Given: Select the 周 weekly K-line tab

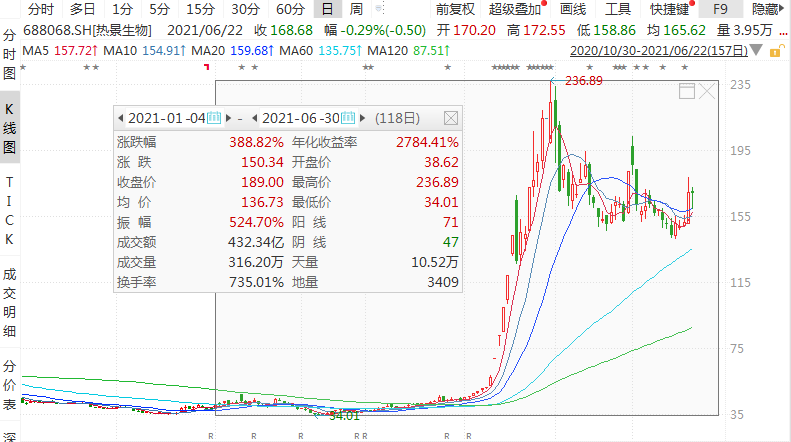Looking at the screenshot, I should coord(356,9).
